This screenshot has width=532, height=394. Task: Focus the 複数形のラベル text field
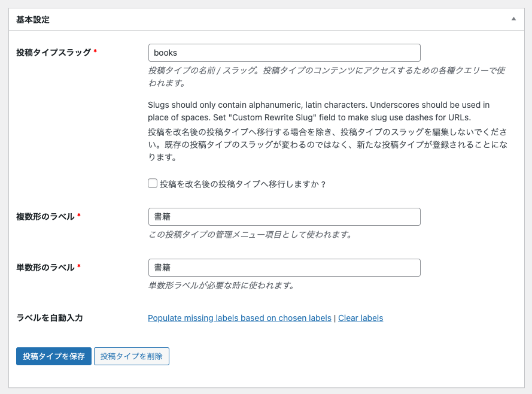coord(284,217)
